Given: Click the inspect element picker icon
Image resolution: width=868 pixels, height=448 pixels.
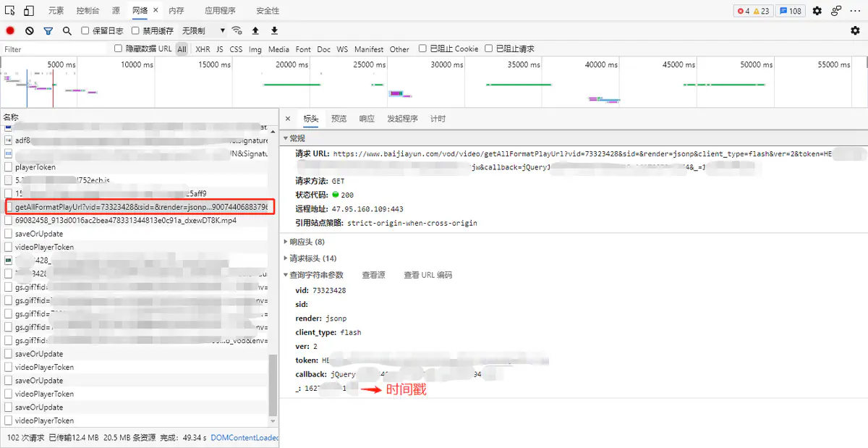Looking at the screenshot, I should [10, 11].
